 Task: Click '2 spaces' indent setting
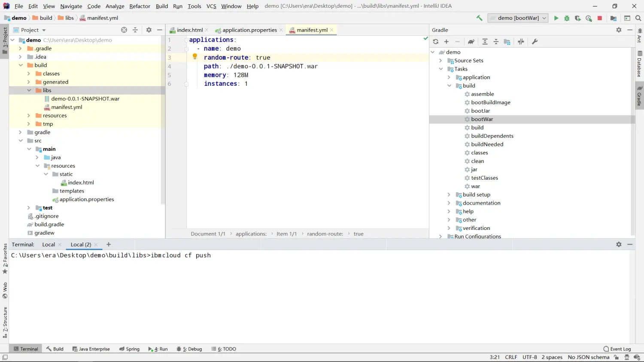point(552,357)
